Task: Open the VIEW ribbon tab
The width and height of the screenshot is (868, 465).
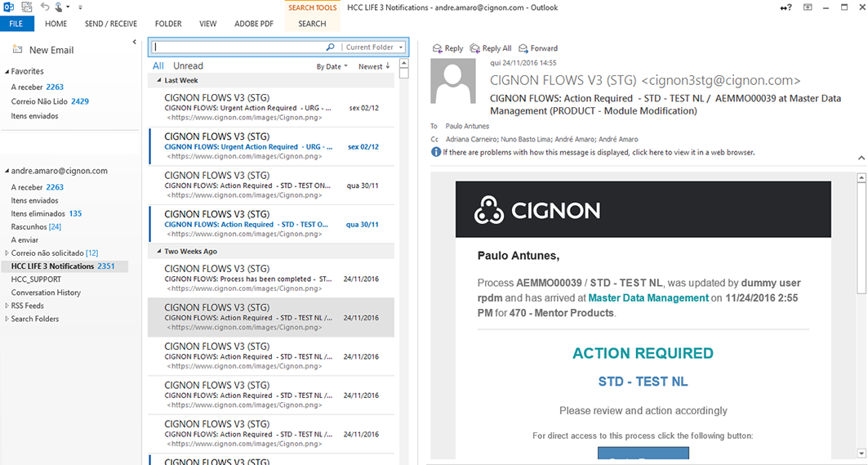Action: 208,24
